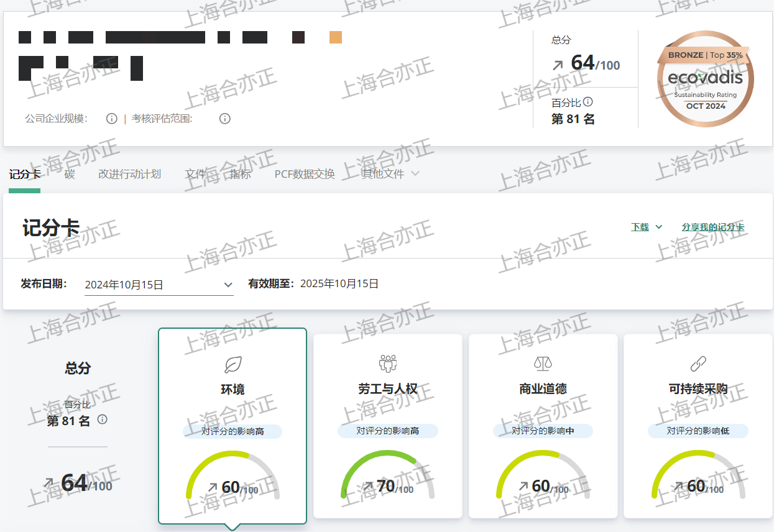Switch to the 碳 tab
774x532 pixels.
[70, 174]
